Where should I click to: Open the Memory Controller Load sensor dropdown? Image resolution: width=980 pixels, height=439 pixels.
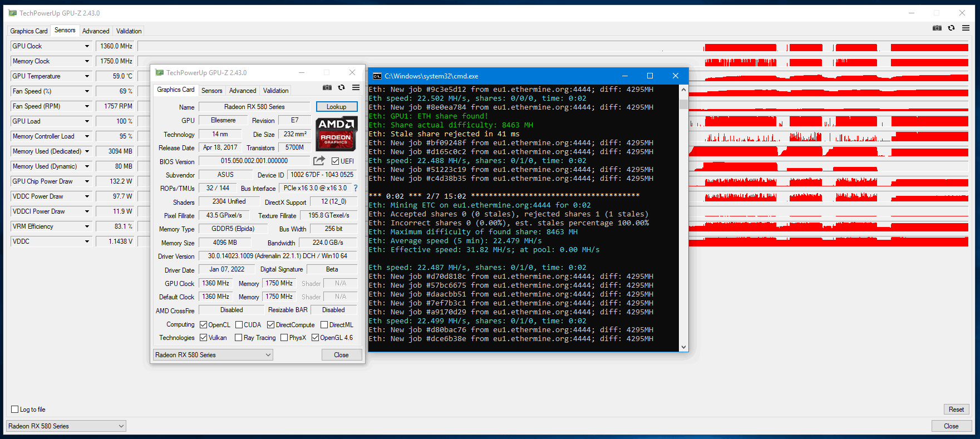87,136
